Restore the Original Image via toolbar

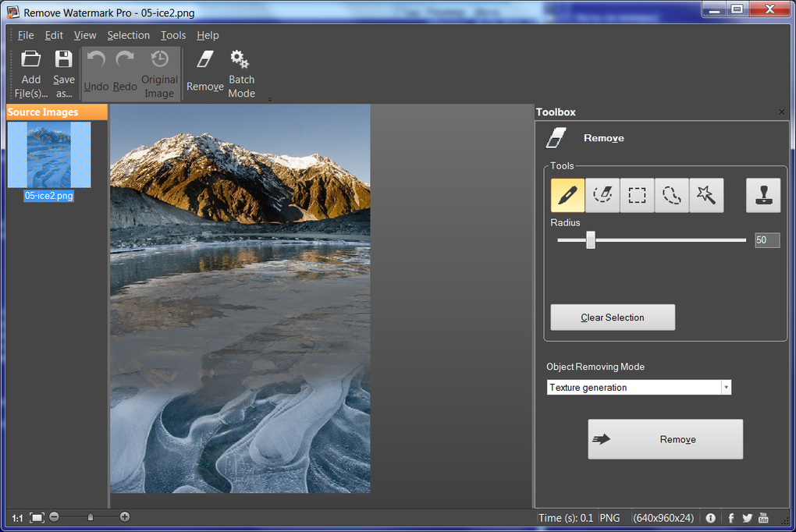159,70
